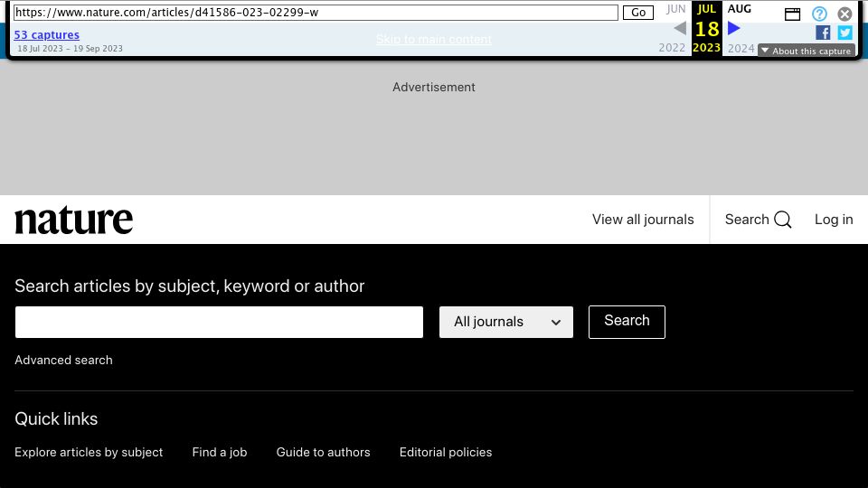Viewport: 868px width, 488px height.
Task: Open Guide to authors link
Action: click(x=324, y=453)
